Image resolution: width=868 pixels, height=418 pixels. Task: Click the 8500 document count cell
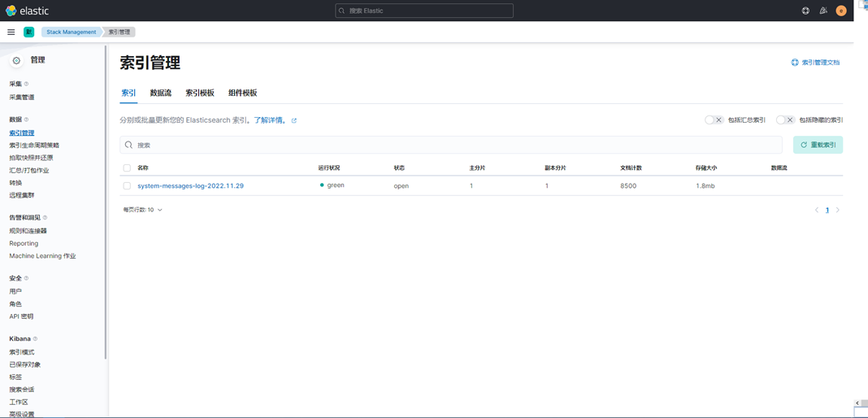pos(628,186)
